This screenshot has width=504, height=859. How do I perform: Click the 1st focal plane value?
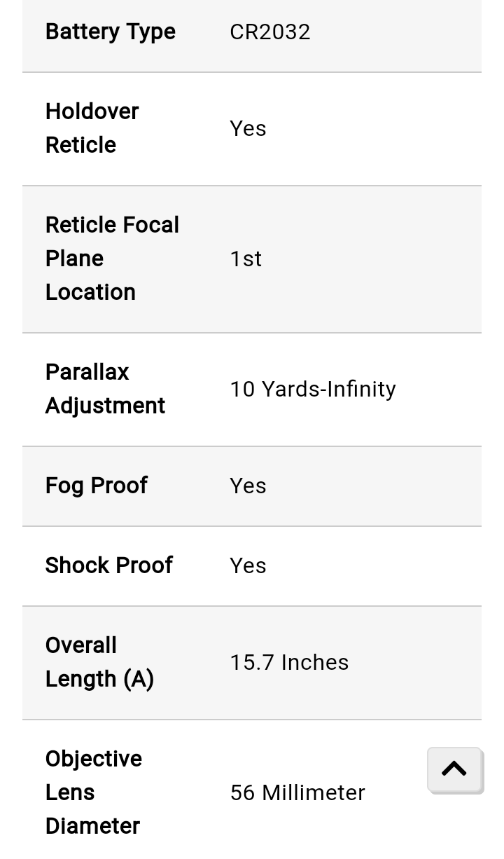point(246,259)
